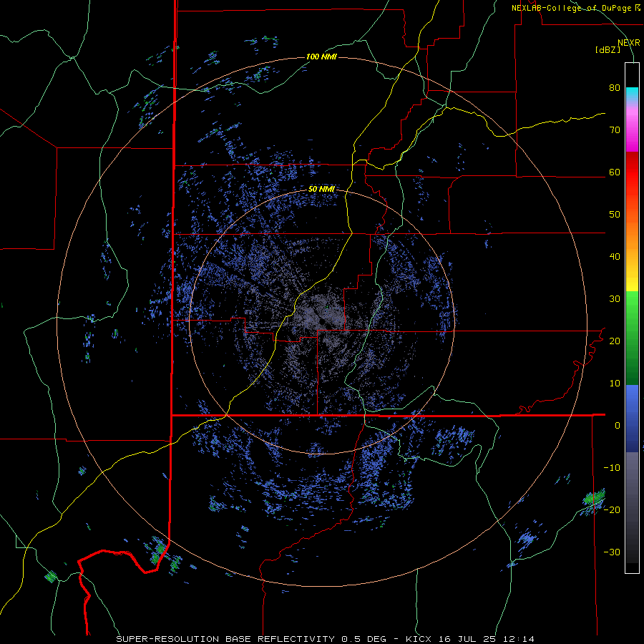Click the 100 NMI range ring label

pos(321,57)
